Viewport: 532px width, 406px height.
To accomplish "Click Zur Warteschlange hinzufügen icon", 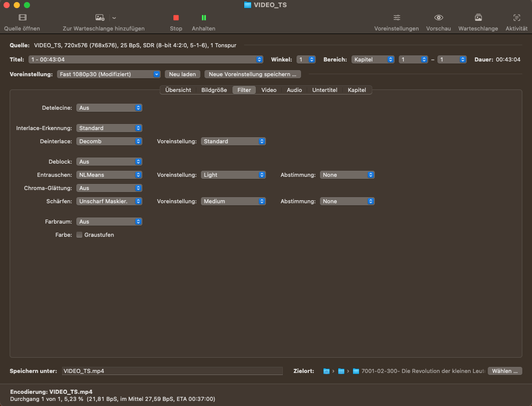I will click(x=100, y=18).
